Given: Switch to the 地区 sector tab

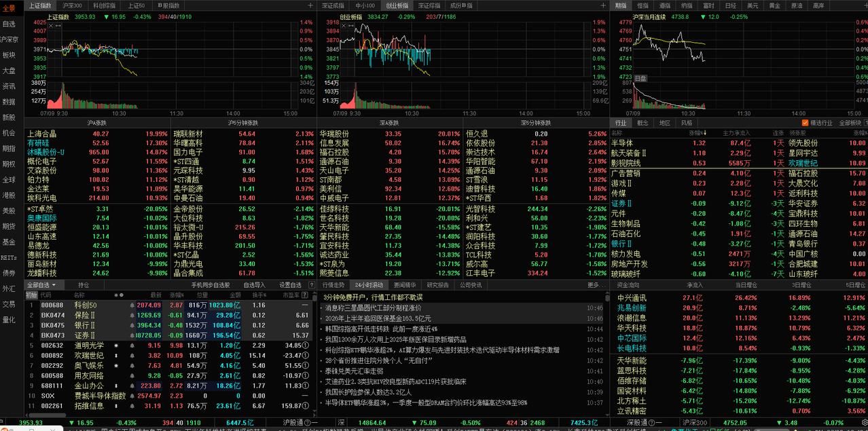Looking at the screenshot, I should tap(664, 124).
